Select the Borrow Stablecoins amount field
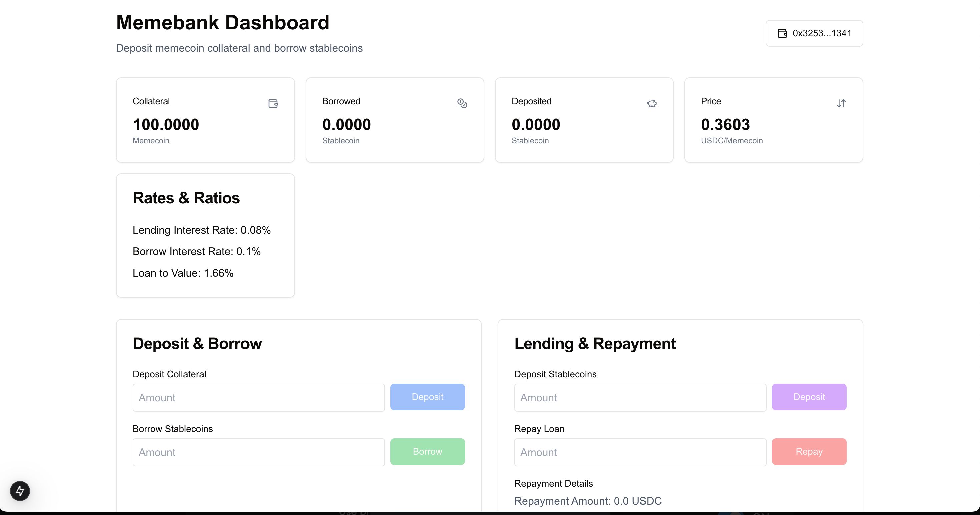 coord(258,452)
